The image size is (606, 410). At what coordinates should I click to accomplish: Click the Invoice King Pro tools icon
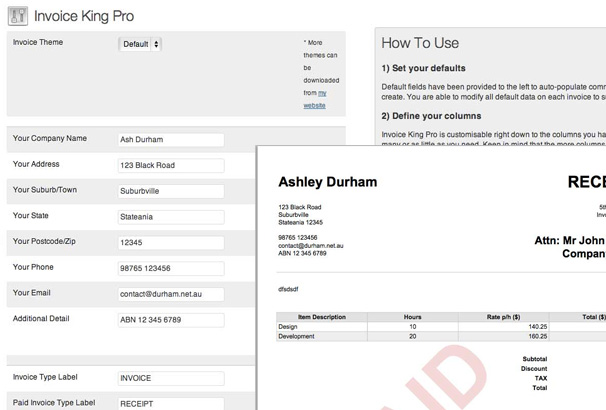pos(18,16)
